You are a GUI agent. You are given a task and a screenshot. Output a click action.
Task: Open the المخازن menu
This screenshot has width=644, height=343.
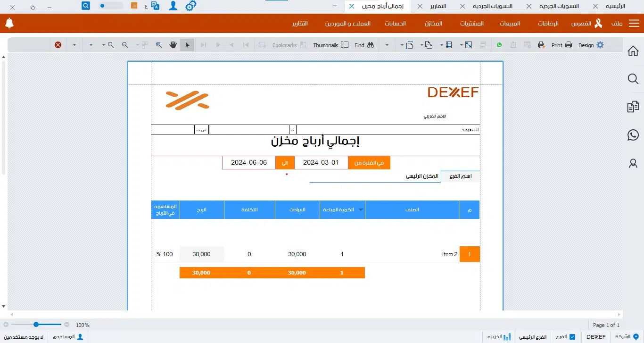click(433, 23)
